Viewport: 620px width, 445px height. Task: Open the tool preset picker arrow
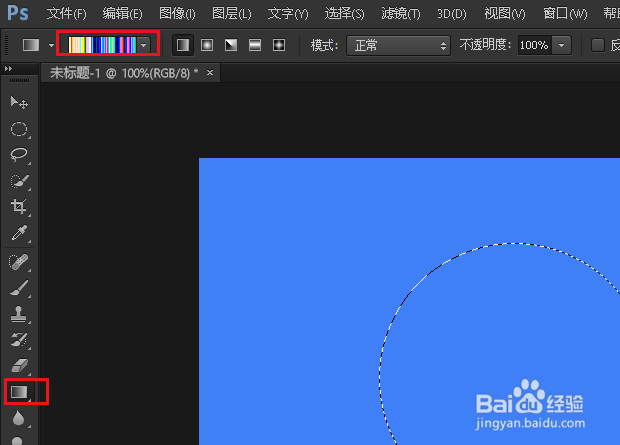[x=51, y=45]
